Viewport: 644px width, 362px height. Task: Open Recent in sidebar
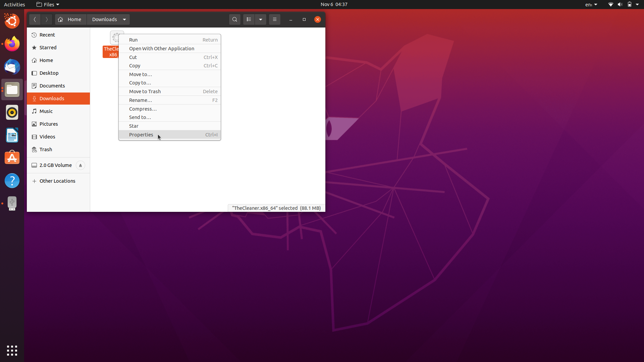pos(58,35)
